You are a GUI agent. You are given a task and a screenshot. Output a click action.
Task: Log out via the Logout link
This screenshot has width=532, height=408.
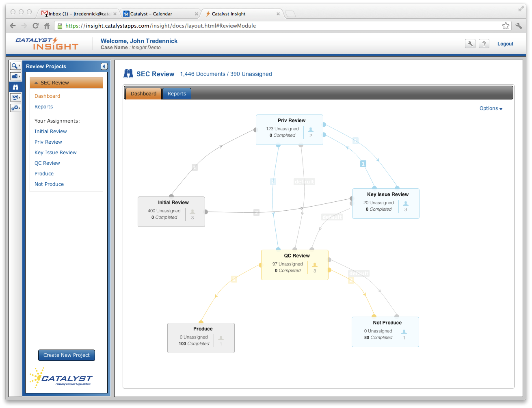pos(505,44)
